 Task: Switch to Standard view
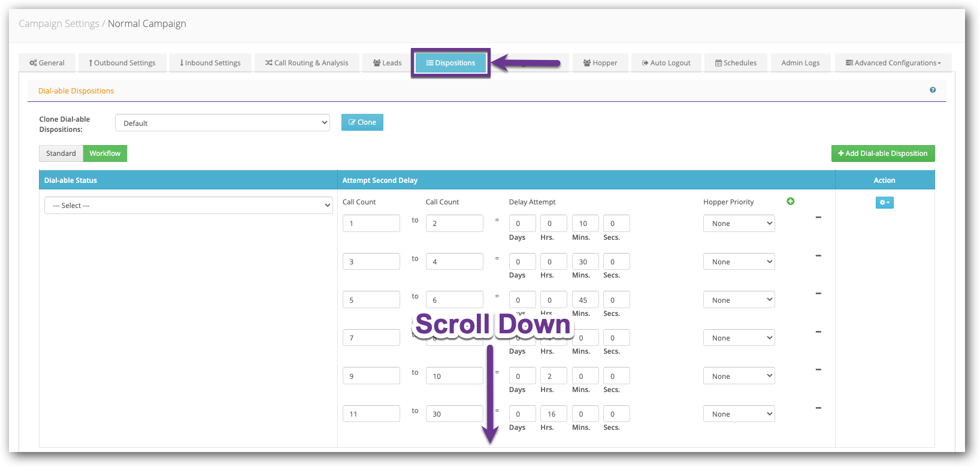tap(61, 153)
